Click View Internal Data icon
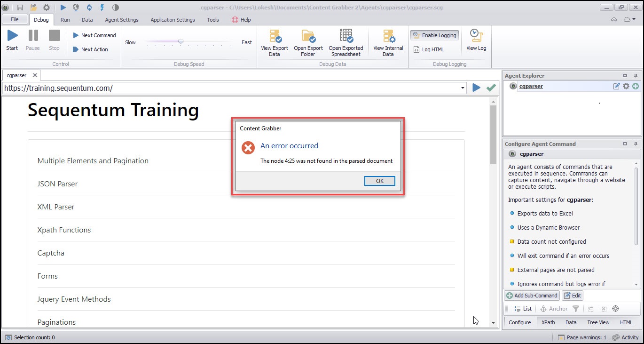 click(388, 37)
